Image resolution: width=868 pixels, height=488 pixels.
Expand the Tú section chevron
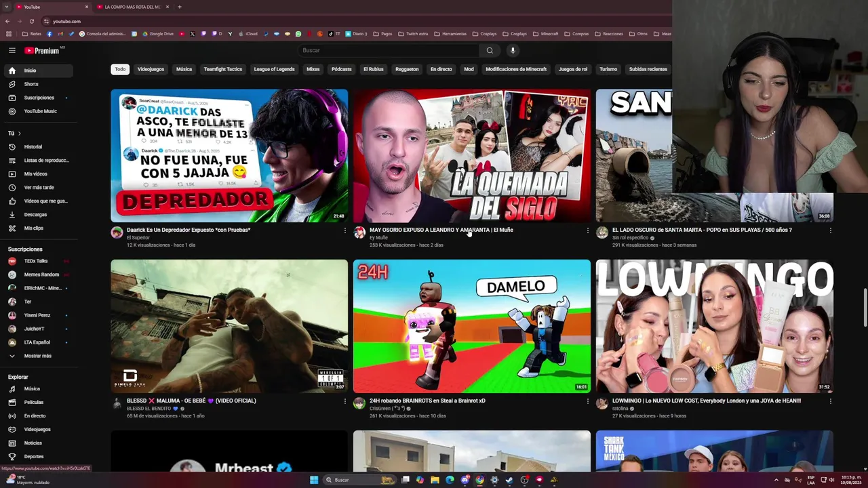tap(19, 134)
